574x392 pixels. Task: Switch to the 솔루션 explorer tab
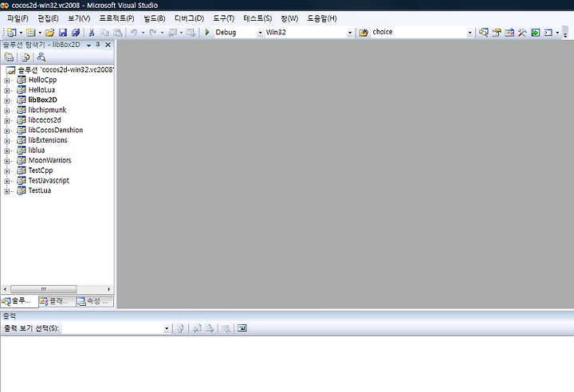19,302
